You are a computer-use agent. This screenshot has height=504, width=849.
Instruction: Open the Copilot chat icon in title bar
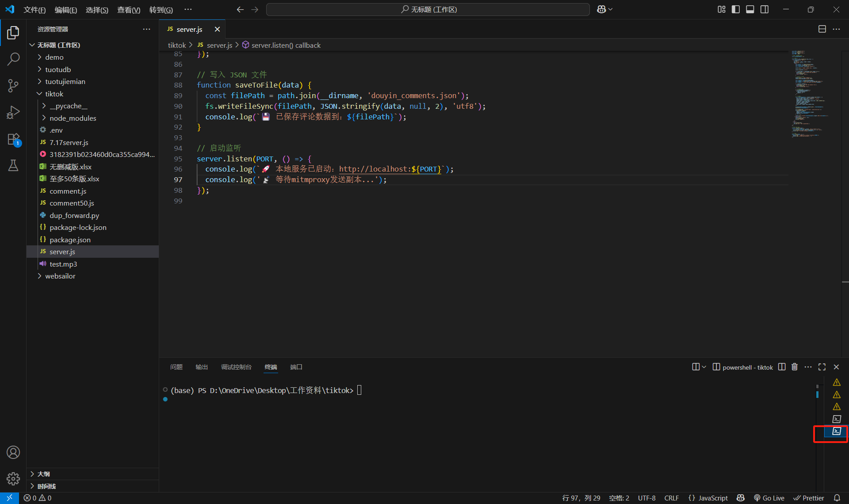click(601, 9)
